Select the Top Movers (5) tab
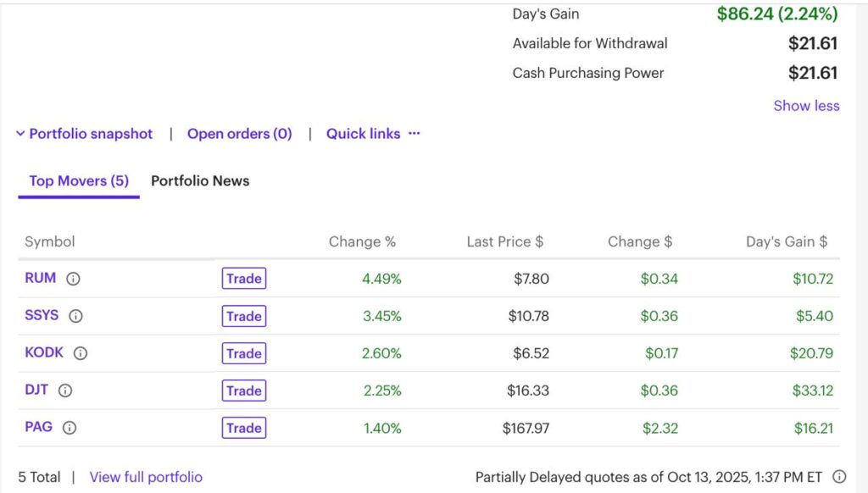868x493 pixels. 79,180
